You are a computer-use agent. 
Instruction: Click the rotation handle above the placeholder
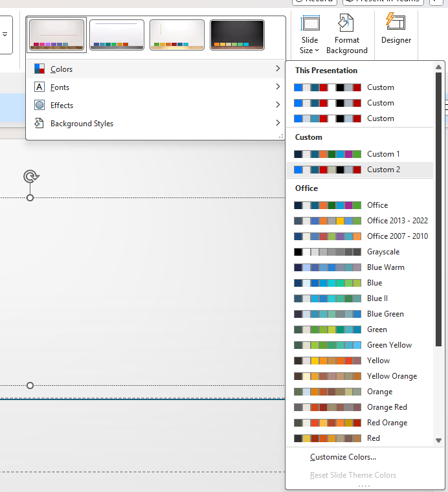(31, 176)
